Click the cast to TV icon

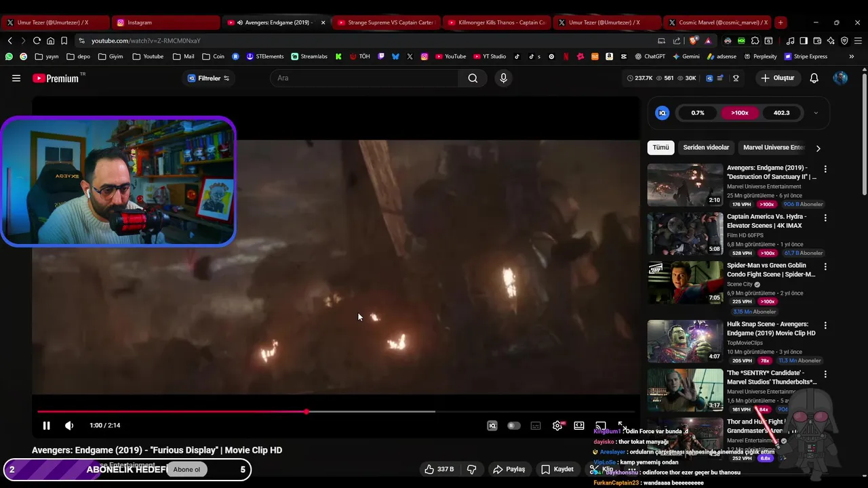601,426
